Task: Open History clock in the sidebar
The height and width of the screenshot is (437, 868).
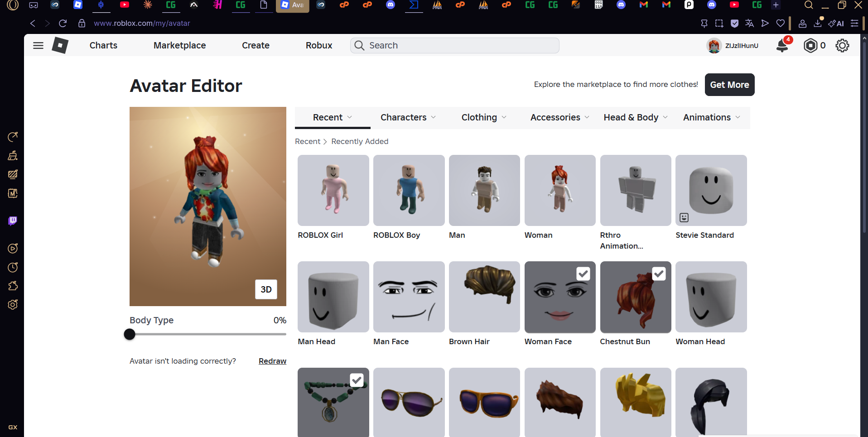Action: 13,267
